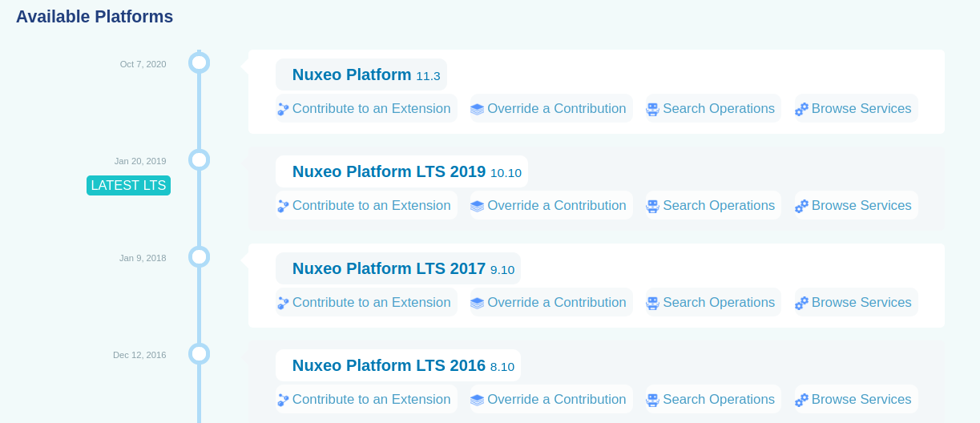The height and width of the screenshot is (423, 980).
Task: Click extension icon in Nuxeo Platform 11.3 row
Action: tap(283, 109)
